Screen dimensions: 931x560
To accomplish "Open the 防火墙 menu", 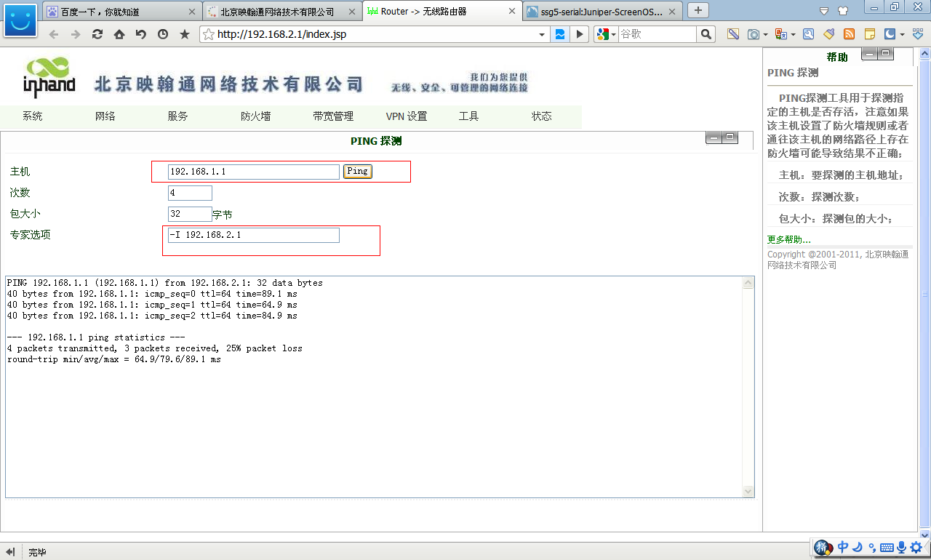I will pos(255,116).
